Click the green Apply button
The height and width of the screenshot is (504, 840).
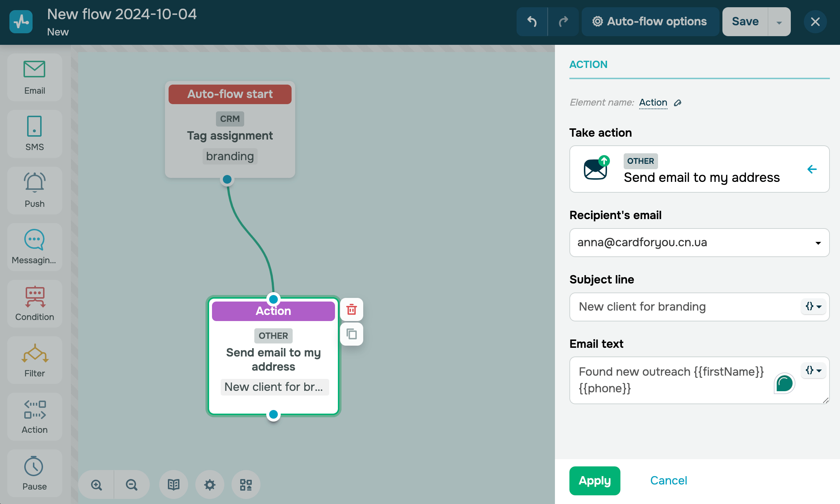click(x=594, y=480)
